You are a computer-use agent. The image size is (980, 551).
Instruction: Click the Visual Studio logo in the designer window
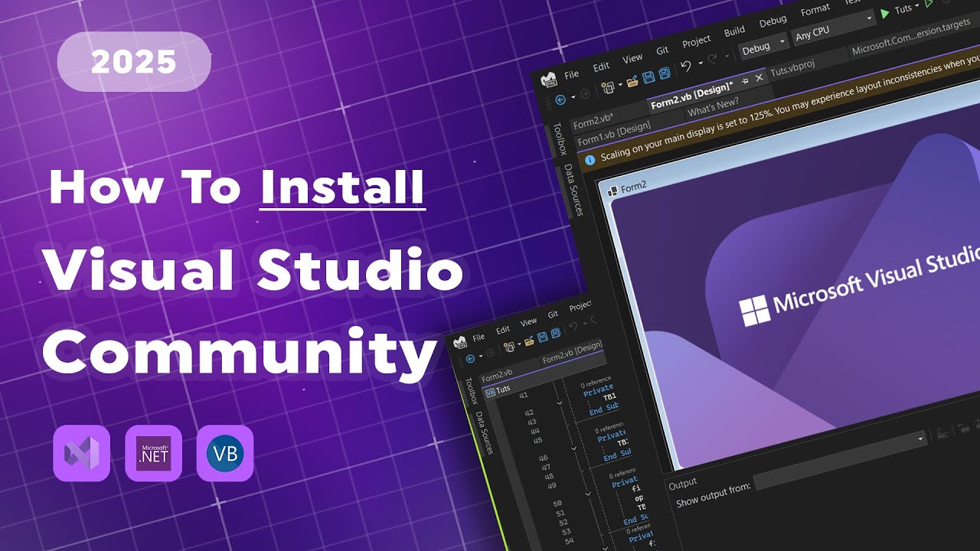click(549, 80)
